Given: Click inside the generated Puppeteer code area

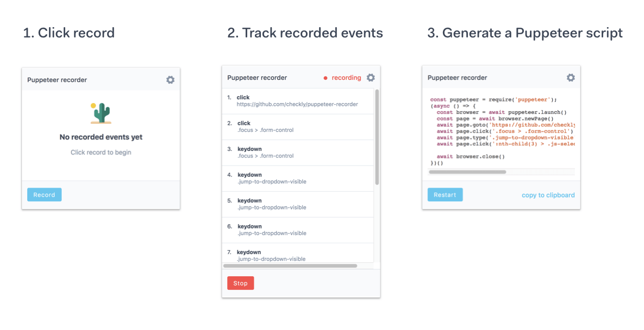Looking at the screenshot, I should (501, 131).
